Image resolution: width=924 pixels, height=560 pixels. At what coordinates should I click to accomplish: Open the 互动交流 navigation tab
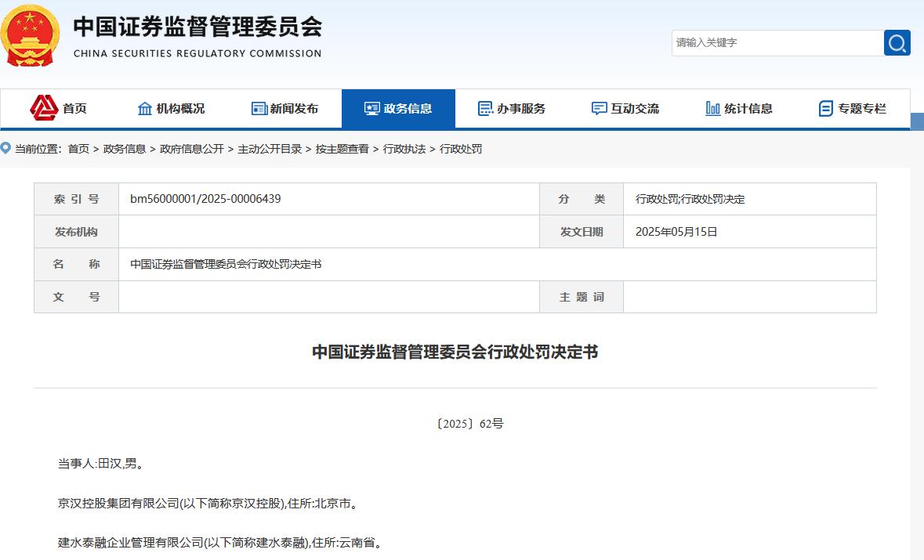point(625,108)
